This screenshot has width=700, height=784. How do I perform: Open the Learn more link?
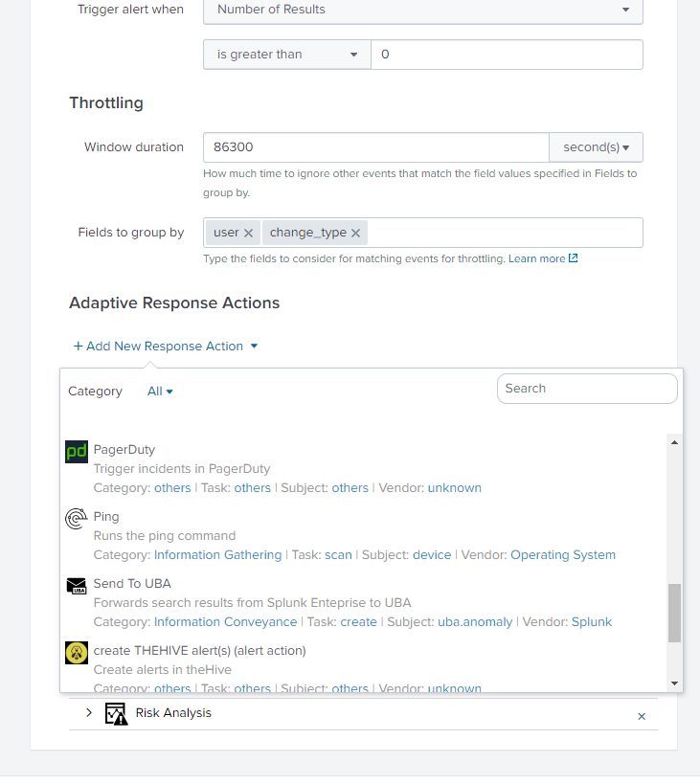(537, 258)
